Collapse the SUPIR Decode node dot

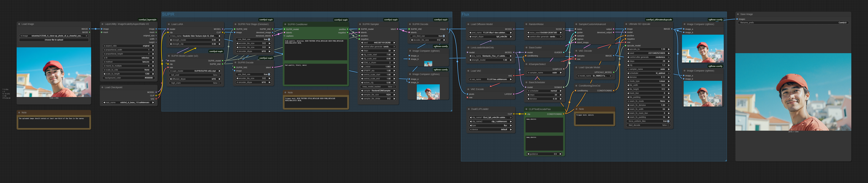(410, 24)
